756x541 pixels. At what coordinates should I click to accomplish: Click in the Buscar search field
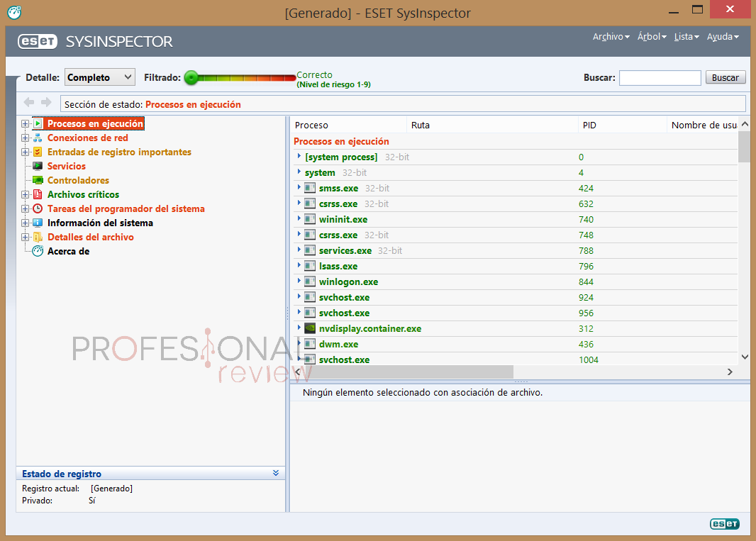click(x=660, y=77)
